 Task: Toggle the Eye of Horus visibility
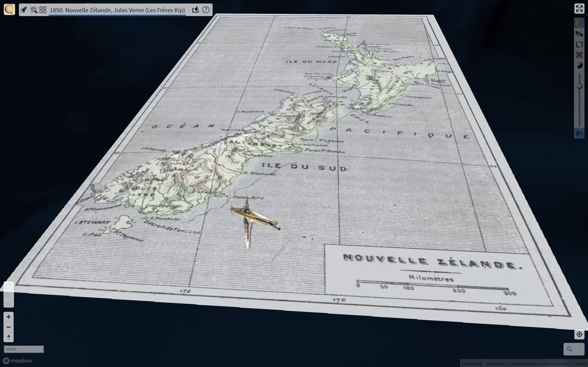(x=579, y=134)
